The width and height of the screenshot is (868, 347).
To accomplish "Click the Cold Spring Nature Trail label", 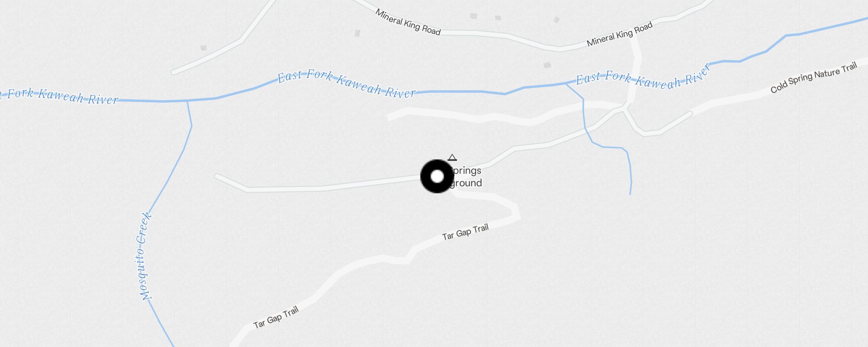I will click(x=814, y=78).
